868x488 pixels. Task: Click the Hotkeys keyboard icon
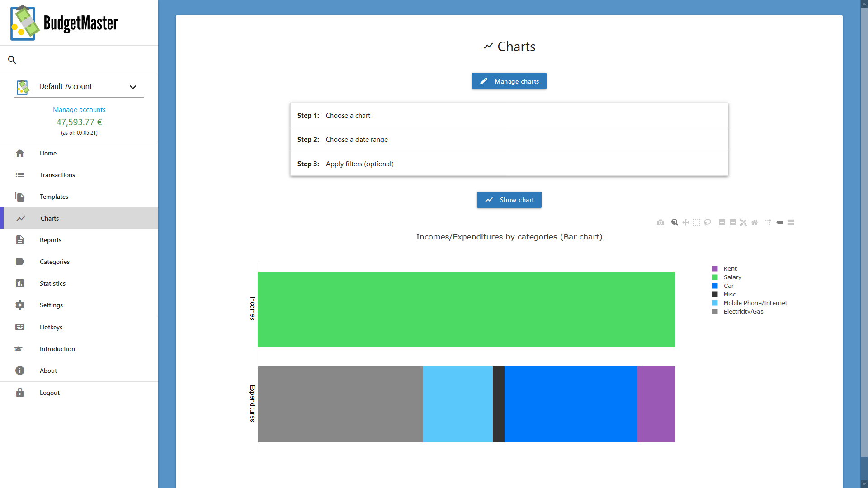pyautogui.click(x=20, y=327)
